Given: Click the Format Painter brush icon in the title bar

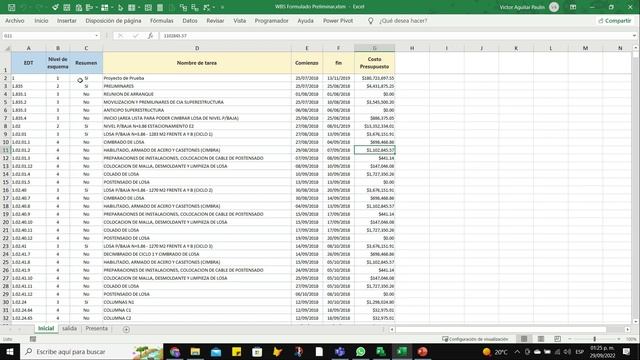Looking at the screenshot, I should 55,7.
